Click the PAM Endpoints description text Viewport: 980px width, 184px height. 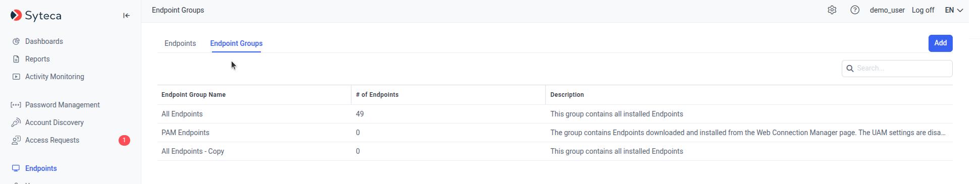pos(748,133)
